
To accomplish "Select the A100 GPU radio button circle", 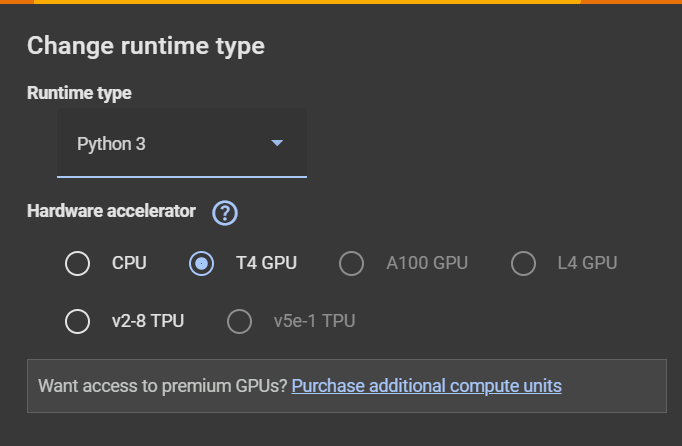I will (x=351, y=264).
